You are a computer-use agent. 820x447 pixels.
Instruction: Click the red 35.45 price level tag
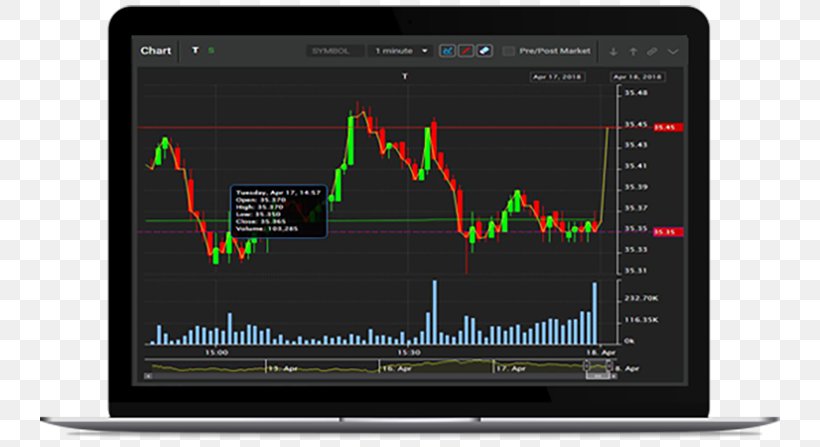pos(668,127)
